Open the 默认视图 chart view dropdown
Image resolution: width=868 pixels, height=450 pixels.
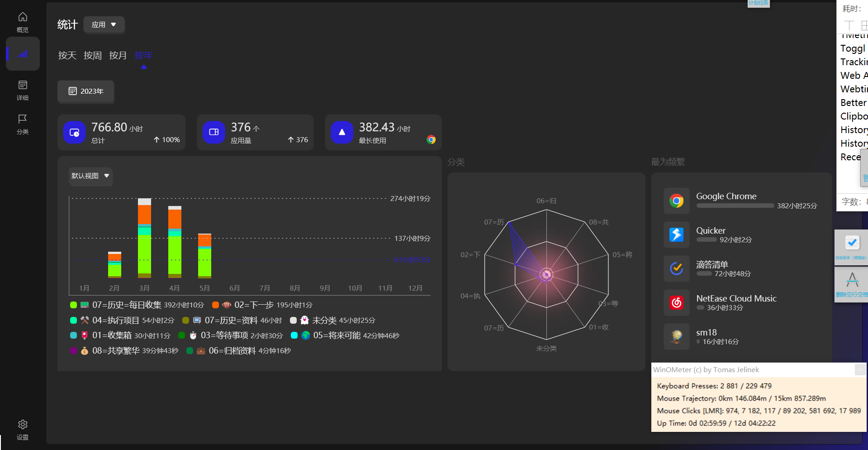coord(90,176)
